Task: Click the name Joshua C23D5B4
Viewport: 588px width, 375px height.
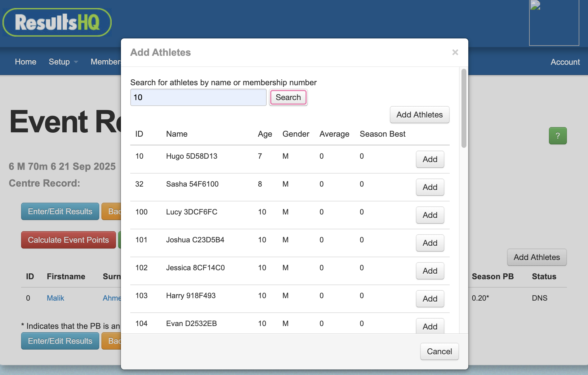Action: (x=195, y=240)
